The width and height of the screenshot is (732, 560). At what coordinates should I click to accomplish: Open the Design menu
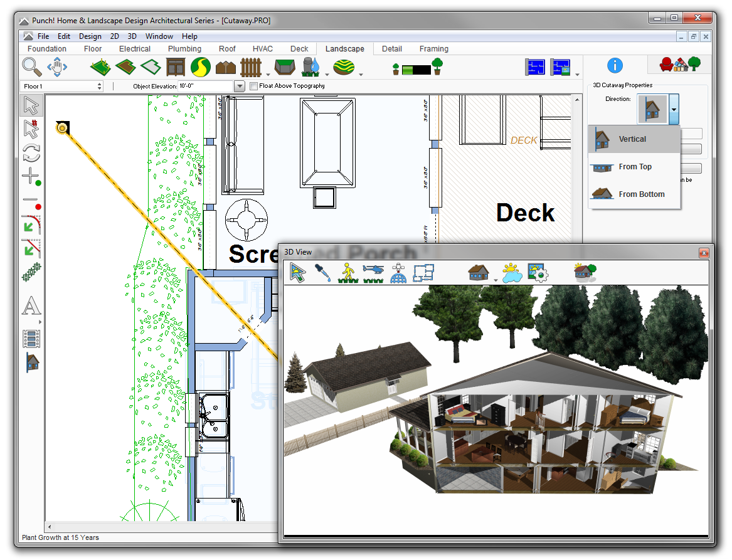(x=90, y=36)
